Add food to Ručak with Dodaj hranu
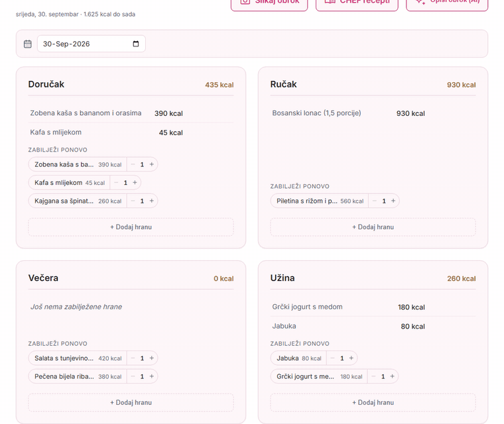 pos(373,227)
